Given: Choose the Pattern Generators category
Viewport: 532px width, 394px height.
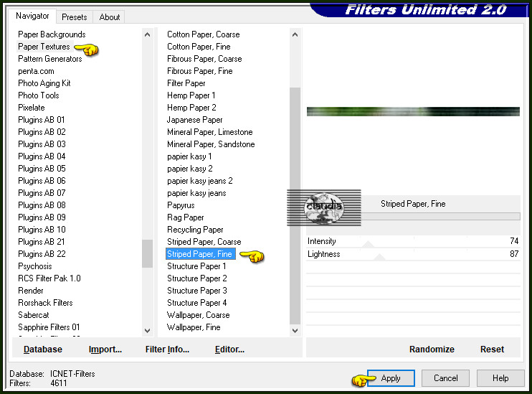Looking at the screenshot, I should 50,59.
